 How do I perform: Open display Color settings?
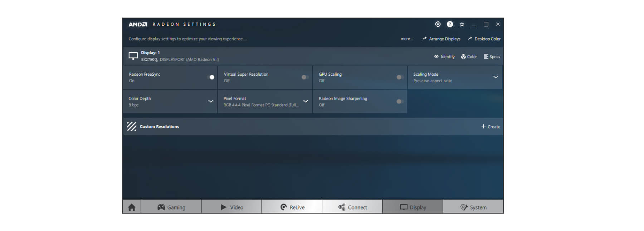point(469,56)
